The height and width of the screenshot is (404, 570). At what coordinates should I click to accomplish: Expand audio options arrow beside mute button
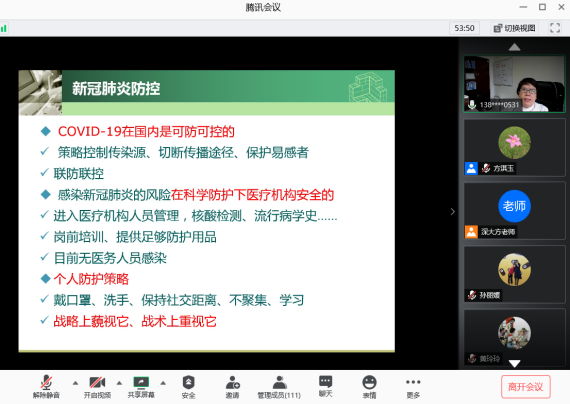[75, 383]
